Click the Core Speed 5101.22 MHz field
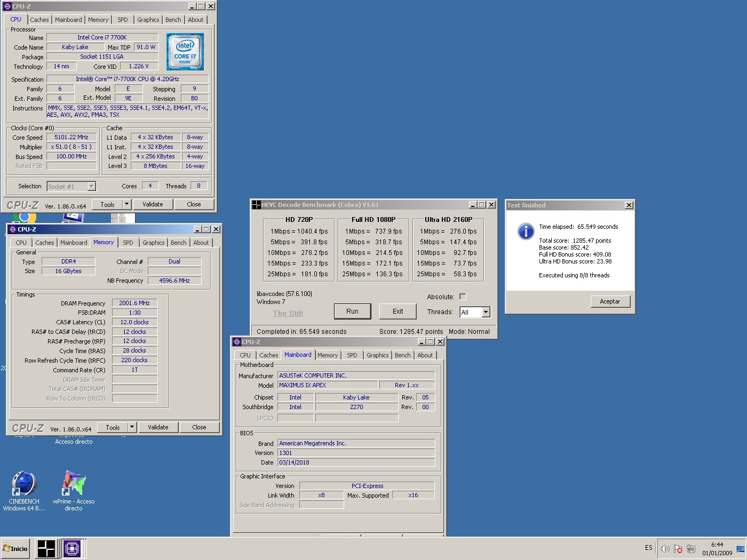747x560 pixels. [71, 137]
